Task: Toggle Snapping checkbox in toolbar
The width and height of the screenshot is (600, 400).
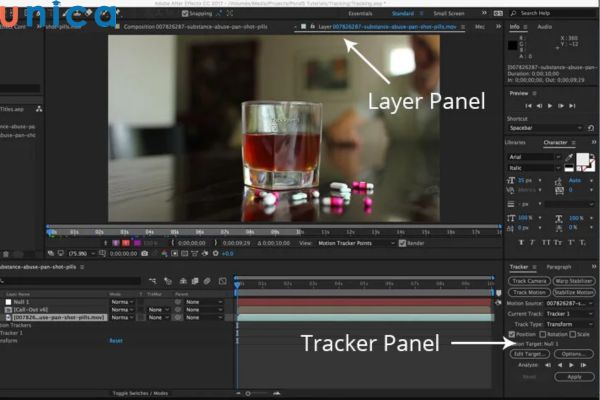Action: click(x=185, y=14)
